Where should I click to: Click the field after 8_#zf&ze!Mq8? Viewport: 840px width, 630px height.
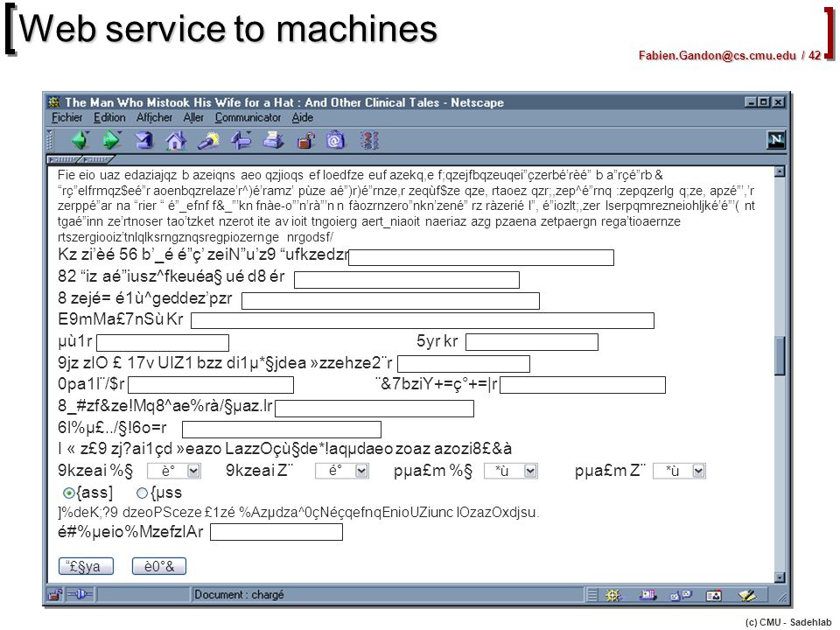point(374,409)
